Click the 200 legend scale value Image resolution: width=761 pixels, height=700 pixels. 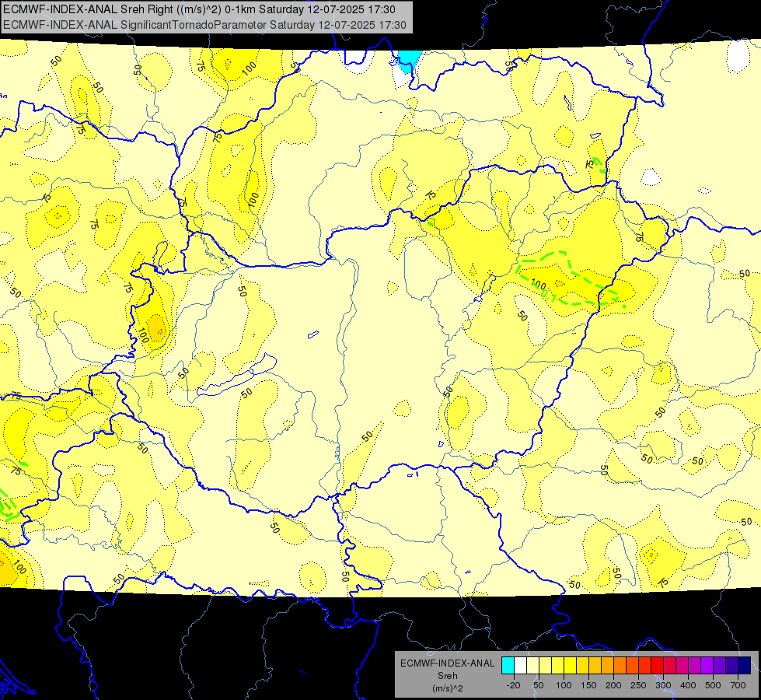point(613,685)
